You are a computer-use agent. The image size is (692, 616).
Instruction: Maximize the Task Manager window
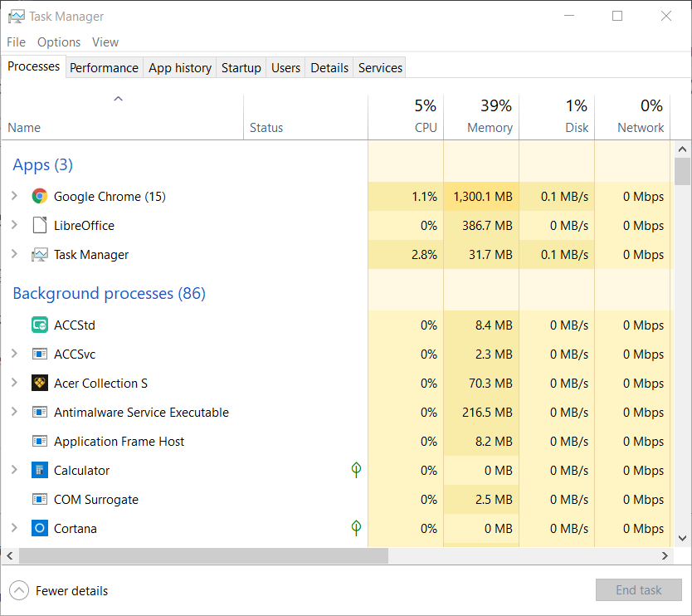click(x=617, y=16)
